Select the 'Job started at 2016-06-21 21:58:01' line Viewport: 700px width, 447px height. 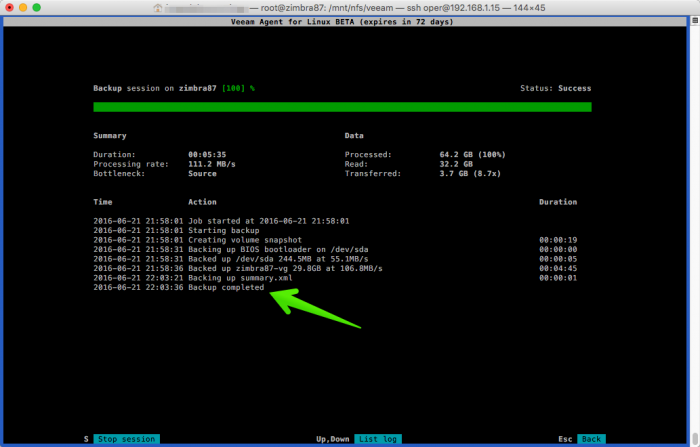click(221, 221)
